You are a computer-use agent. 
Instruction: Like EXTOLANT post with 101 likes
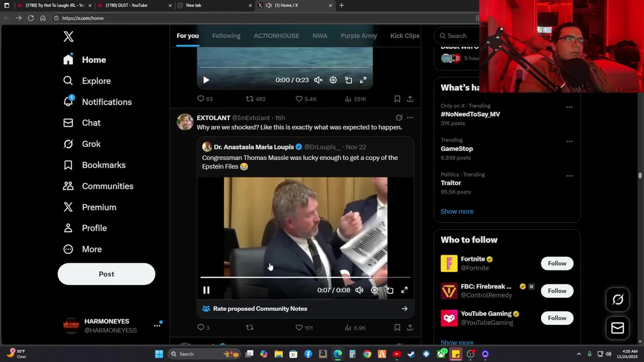(x=304, y=328)
